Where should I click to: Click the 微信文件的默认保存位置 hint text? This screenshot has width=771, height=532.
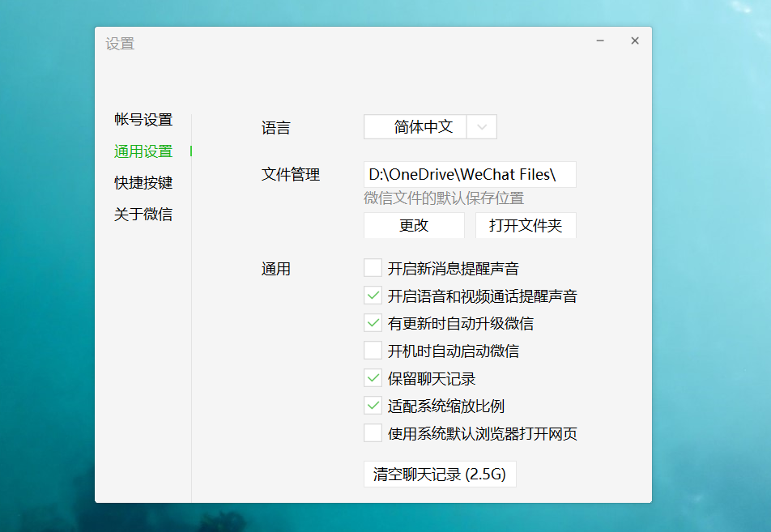(x=444, y=198)
